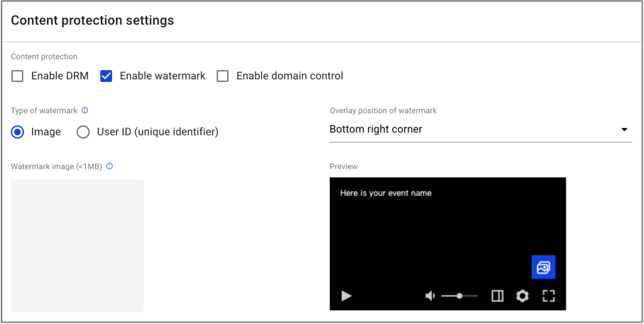644x324 pixels.
Task: Uncheck the Enable watermark checkbox
Action: [x=106, y=76]
